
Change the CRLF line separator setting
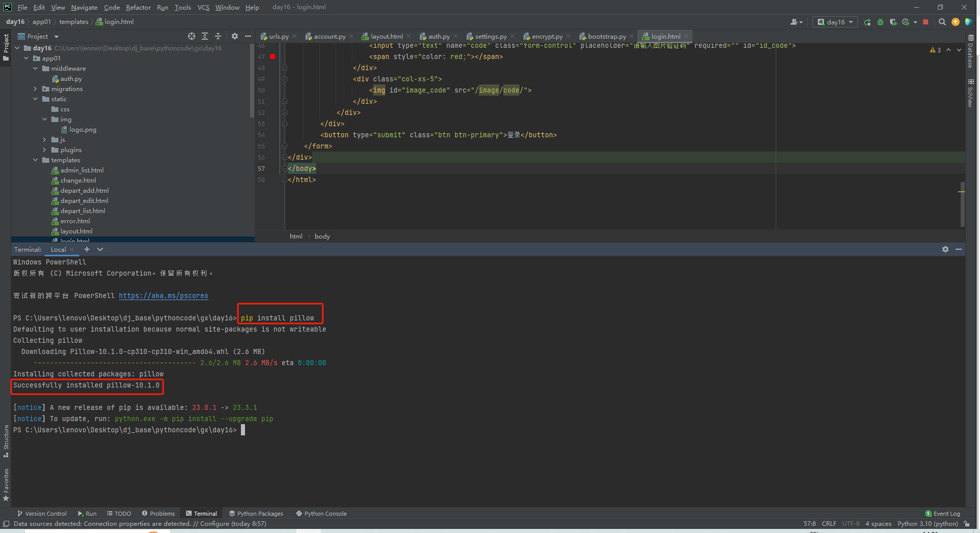pyautogui.click(x=829, y=524)
